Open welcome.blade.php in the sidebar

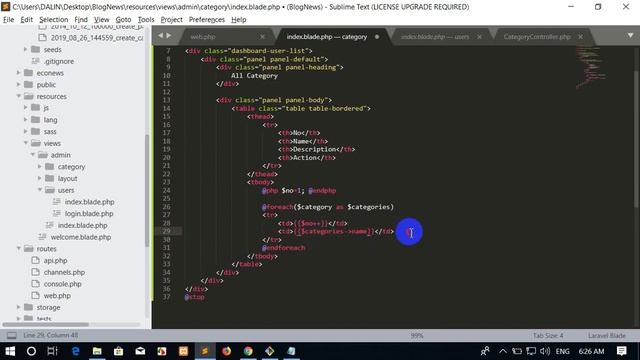(x=81, y=237)
